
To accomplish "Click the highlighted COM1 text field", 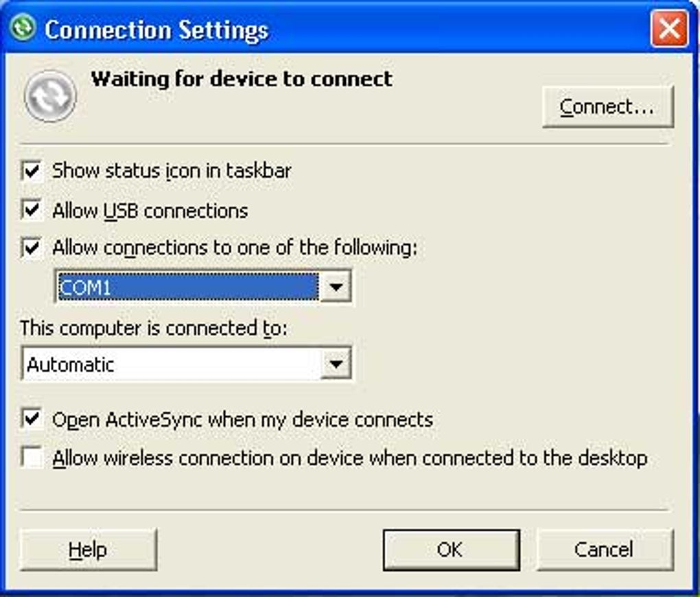I will click(187, 287).
